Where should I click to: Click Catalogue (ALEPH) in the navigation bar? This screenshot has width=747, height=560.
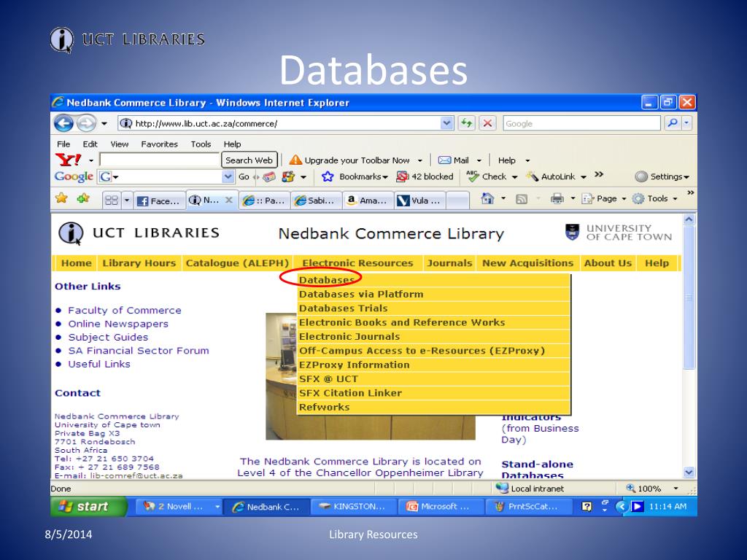237,262
